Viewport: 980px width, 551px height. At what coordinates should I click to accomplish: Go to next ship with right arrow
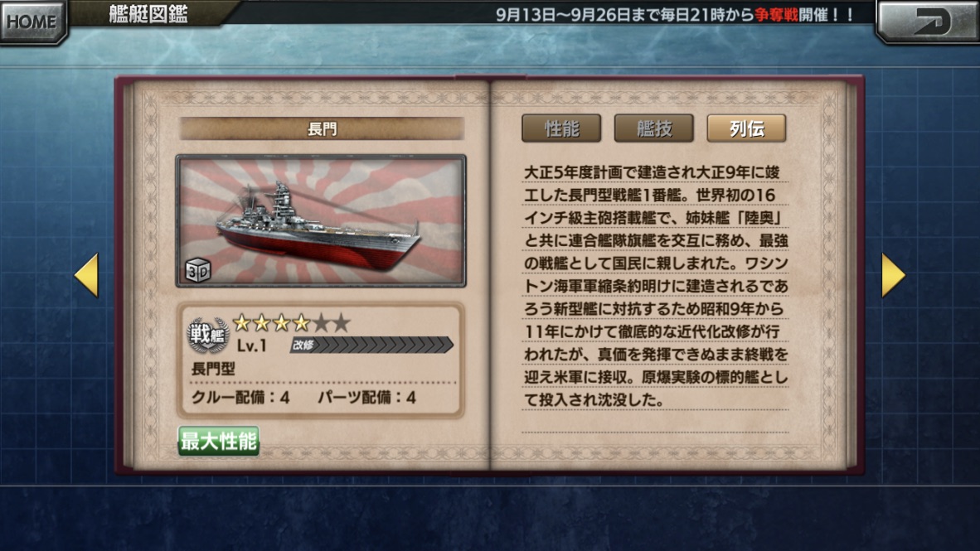[893, 275]
